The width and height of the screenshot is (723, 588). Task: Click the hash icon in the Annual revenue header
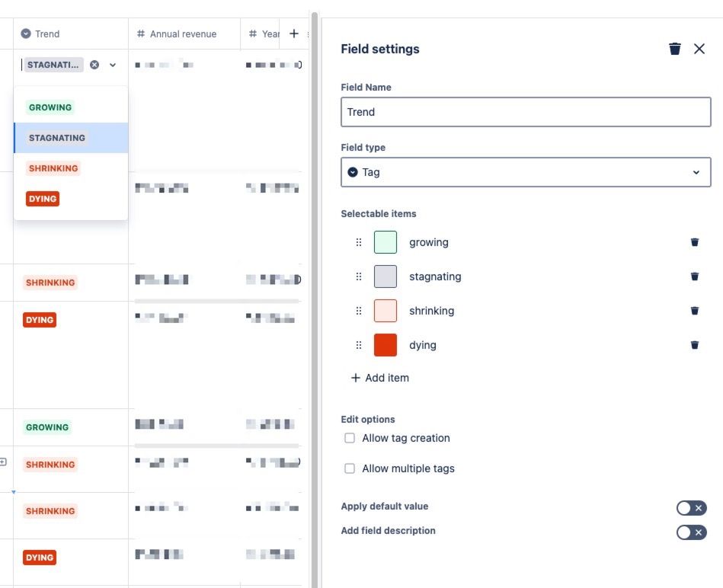click(x=141, y=34)
